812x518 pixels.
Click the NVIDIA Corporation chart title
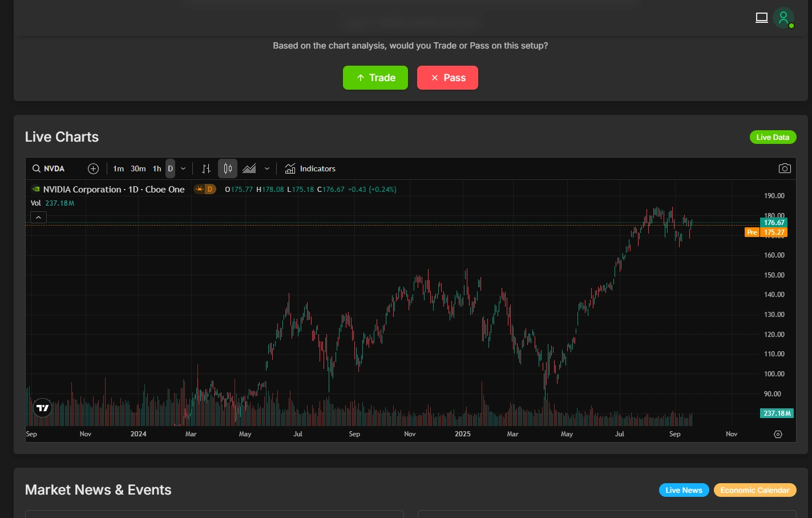(114, 189)
